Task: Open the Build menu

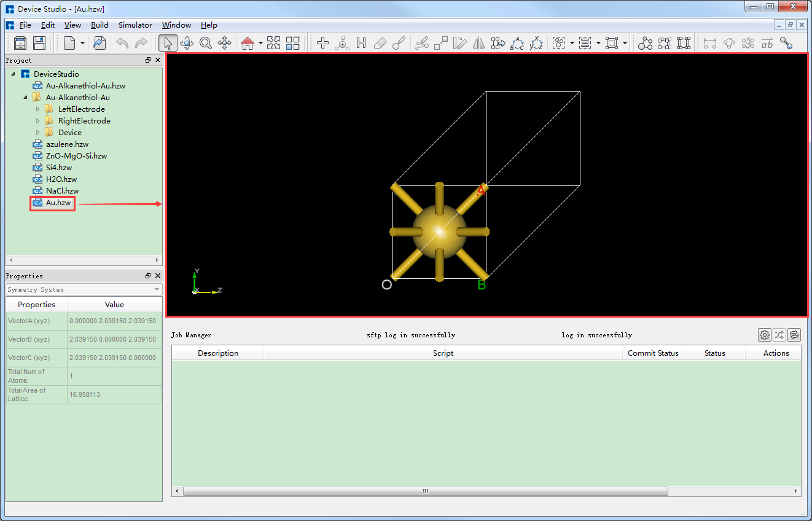Action: [100, 25]
